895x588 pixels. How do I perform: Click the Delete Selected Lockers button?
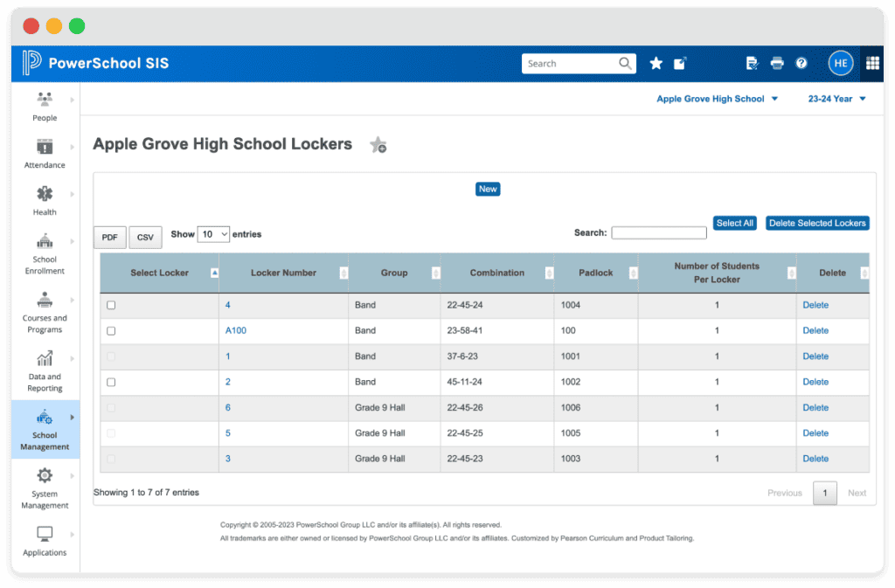[x=816, y=223]
